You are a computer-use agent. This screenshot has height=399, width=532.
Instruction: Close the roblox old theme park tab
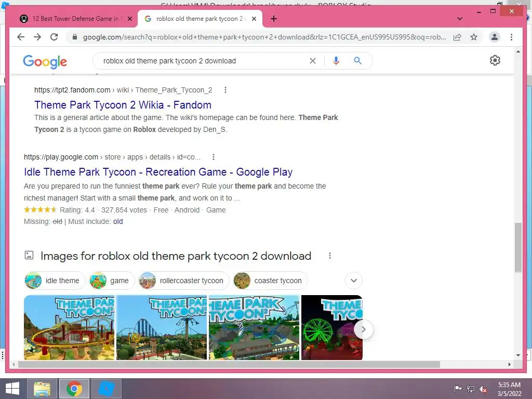tap(254, 19)
